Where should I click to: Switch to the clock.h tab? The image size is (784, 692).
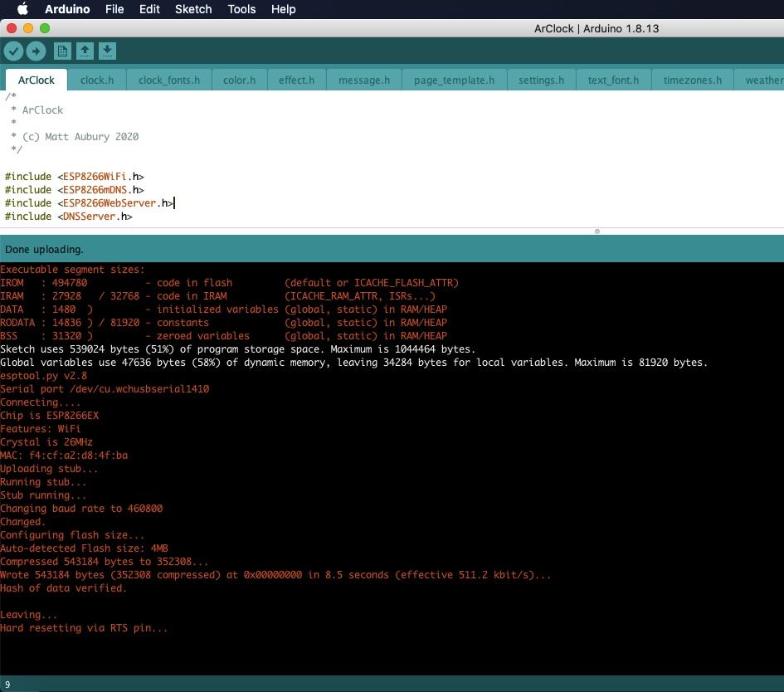pyautogui.click(x=97, y=80)
